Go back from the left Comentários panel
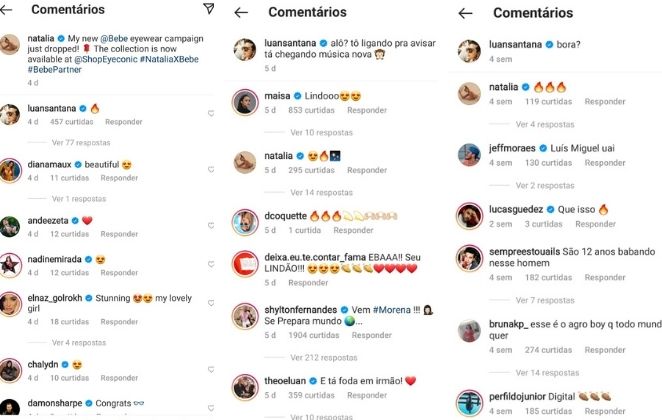 click(6, 10)
